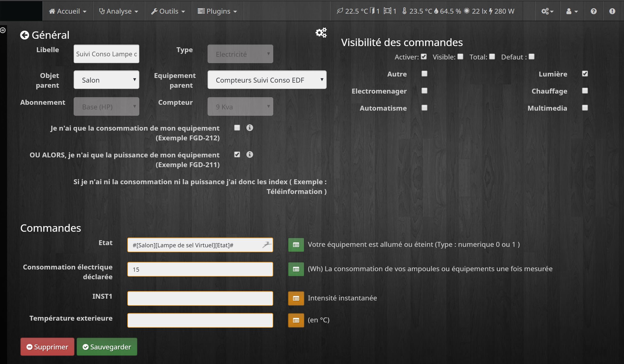This screenshot has width=624, height=364.
Task: Click the power 280 W indicator
Action: 502,11
